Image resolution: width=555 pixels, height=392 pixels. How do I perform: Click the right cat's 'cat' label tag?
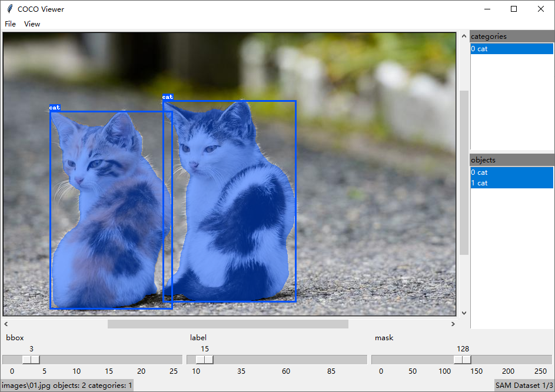click(x=167, y=97)
